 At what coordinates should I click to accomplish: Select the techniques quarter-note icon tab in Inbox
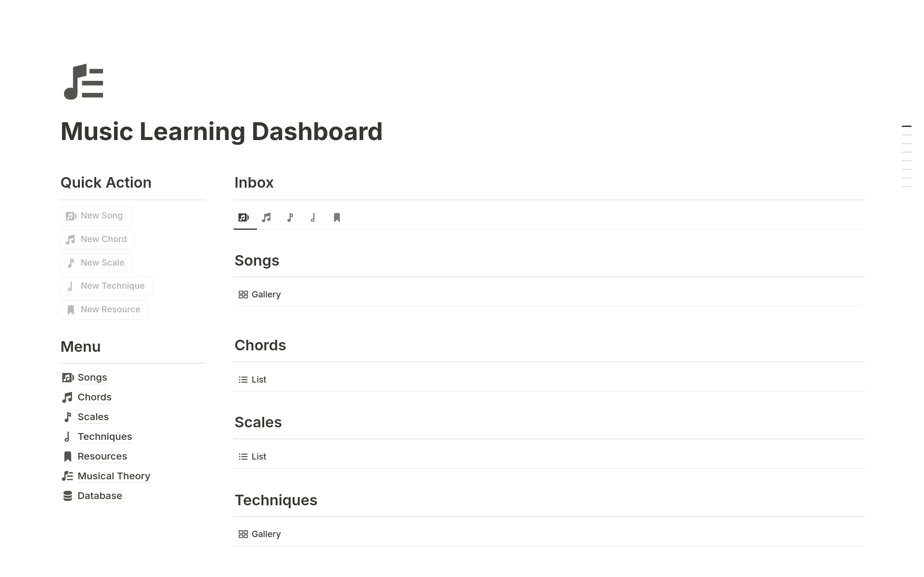(x=313, y=218)
